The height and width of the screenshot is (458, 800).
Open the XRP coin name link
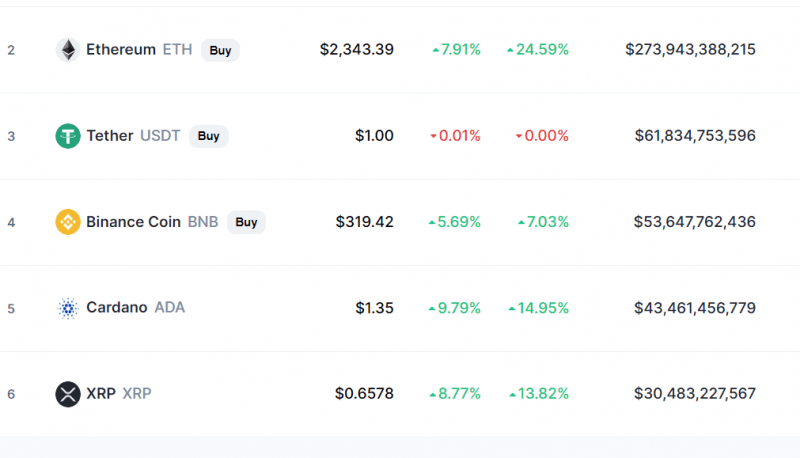[x=101, y=394]
